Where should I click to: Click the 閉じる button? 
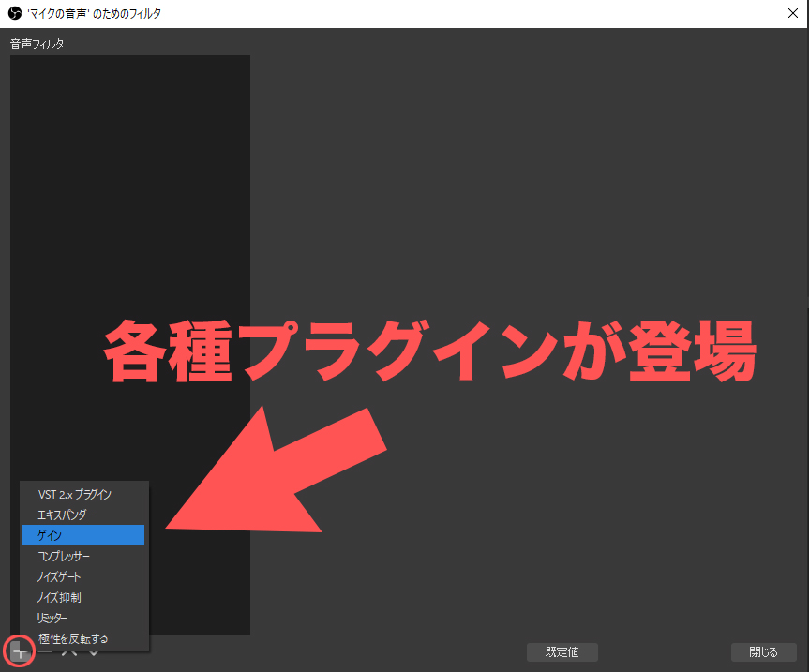click(x=764, y=652)
